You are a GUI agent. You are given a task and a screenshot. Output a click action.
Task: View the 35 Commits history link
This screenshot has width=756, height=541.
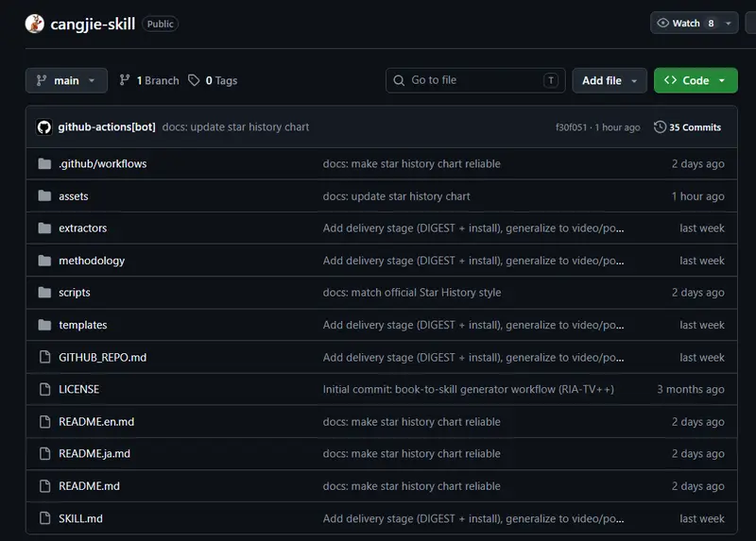[x=695, y=127]
